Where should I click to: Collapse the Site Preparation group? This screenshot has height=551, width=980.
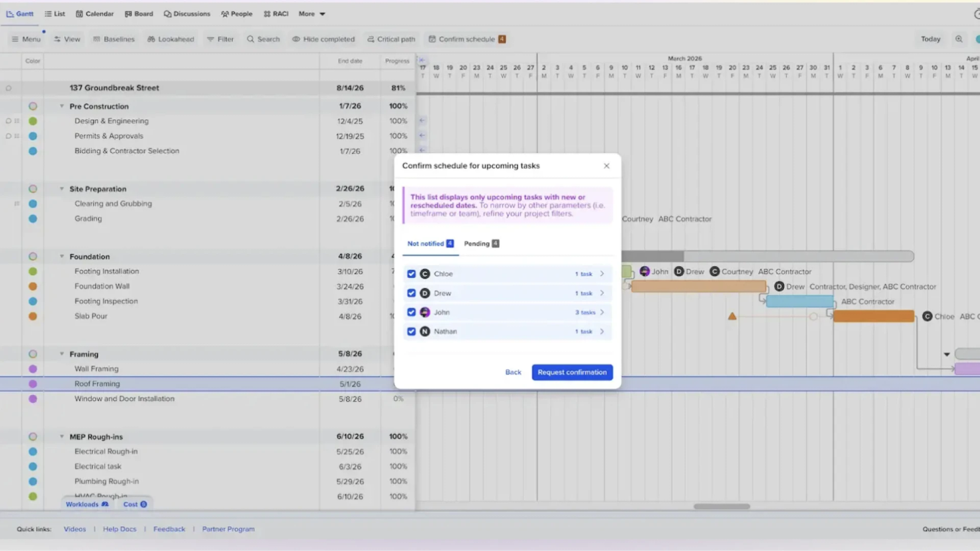62,189
